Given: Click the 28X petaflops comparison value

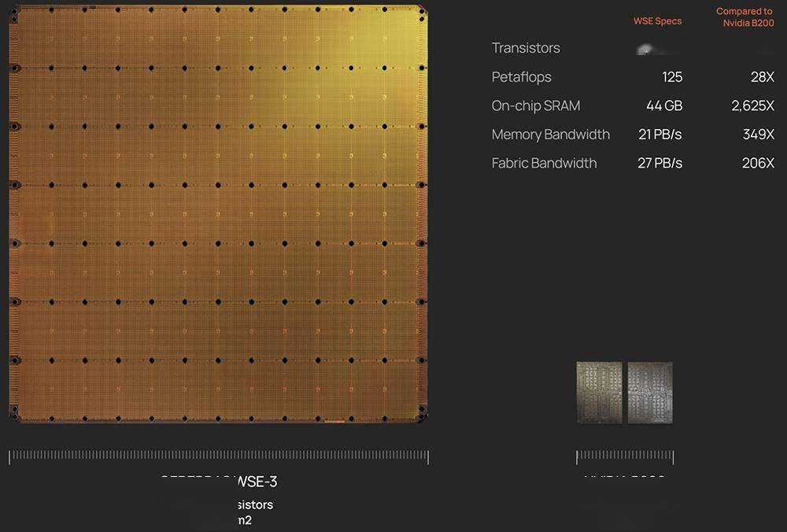Looking at the screenshot, I should [x=762, y=77].
